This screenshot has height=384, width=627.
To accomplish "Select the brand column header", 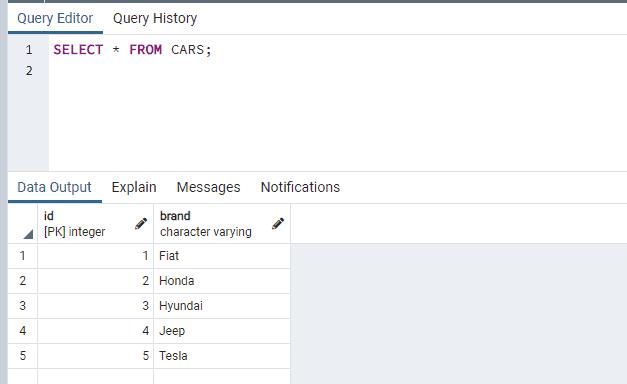I will point(222,224).
